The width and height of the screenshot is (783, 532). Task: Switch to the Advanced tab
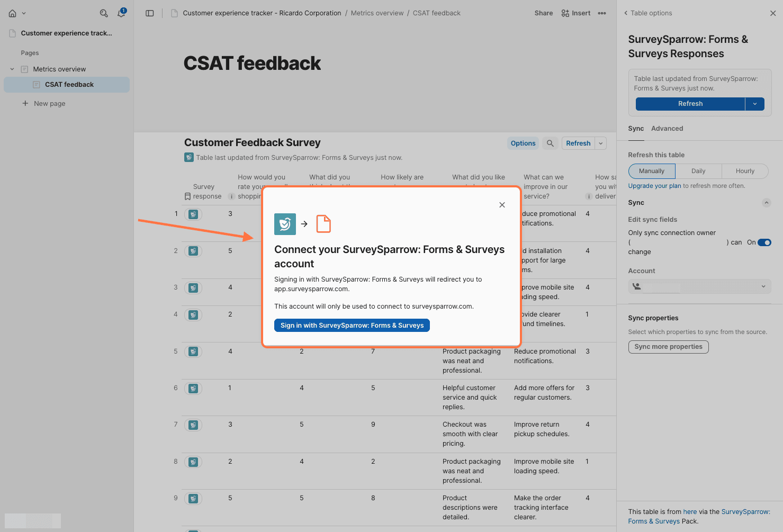(667, 129)
